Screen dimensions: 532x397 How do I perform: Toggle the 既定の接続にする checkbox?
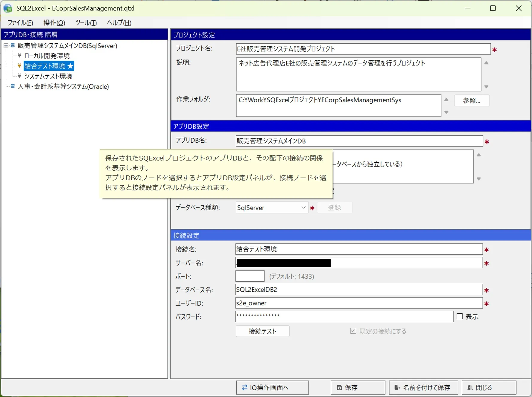click(353, 331)
